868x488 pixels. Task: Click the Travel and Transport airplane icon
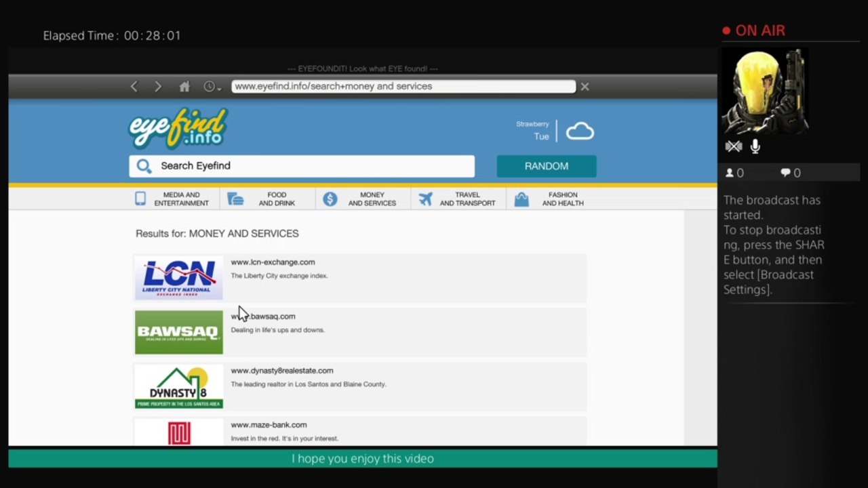click(x=425, y=199)
